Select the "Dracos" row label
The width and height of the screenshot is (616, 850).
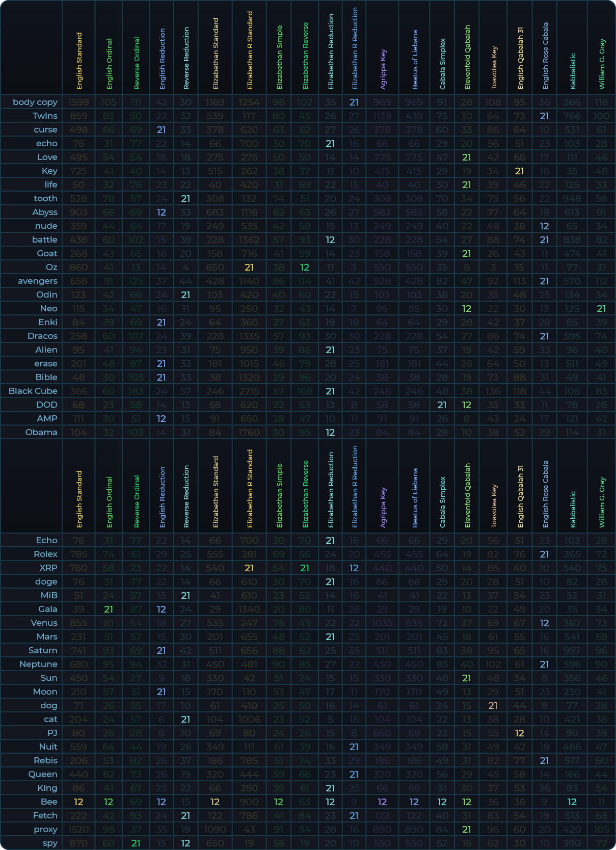coord(42,336)
